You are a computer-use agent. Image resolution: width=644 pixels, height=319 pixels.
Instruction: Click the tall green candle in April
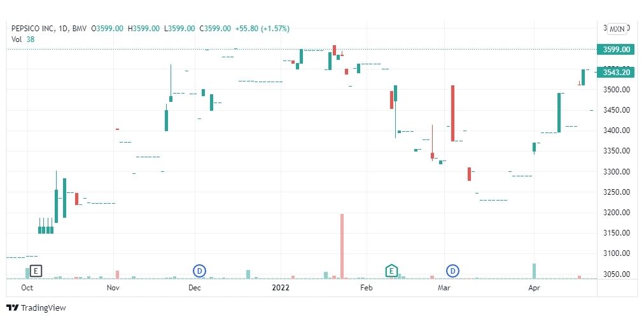(x=559, y=113)
